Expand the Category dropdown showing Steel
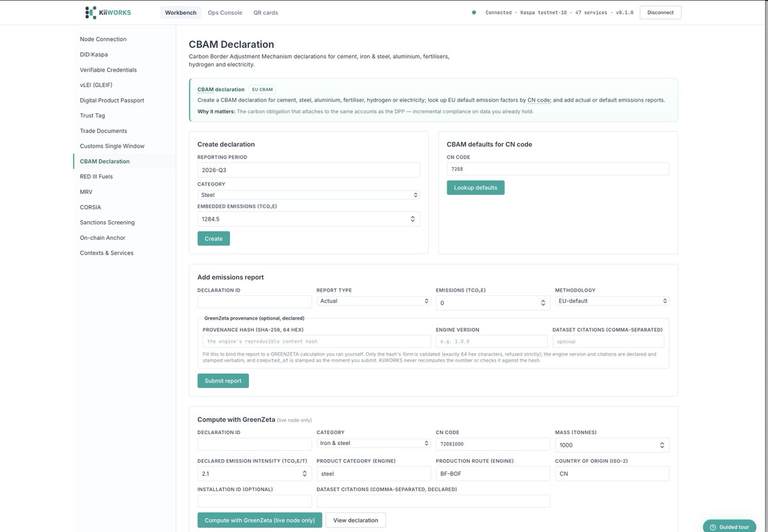This screenshot has height=532, width=768. 308,195
